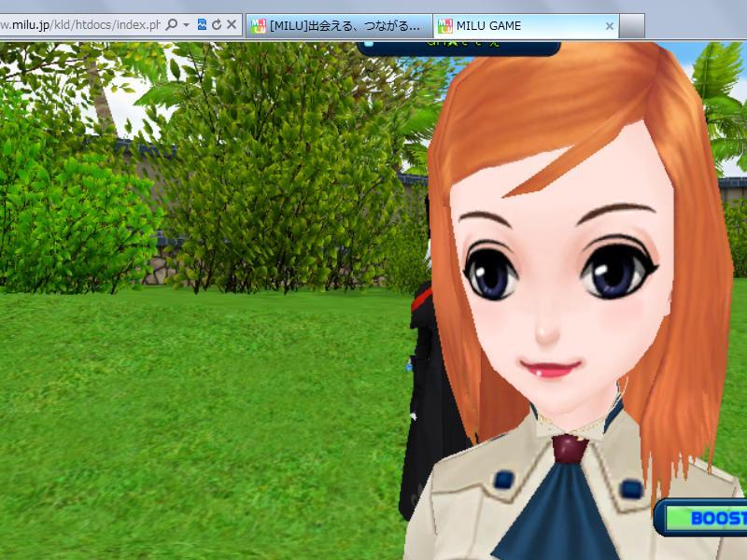Viewport: 747px width, 560px height.
Task: Click the search magnifier icon in address bar
Action: [x=172, y=25]
